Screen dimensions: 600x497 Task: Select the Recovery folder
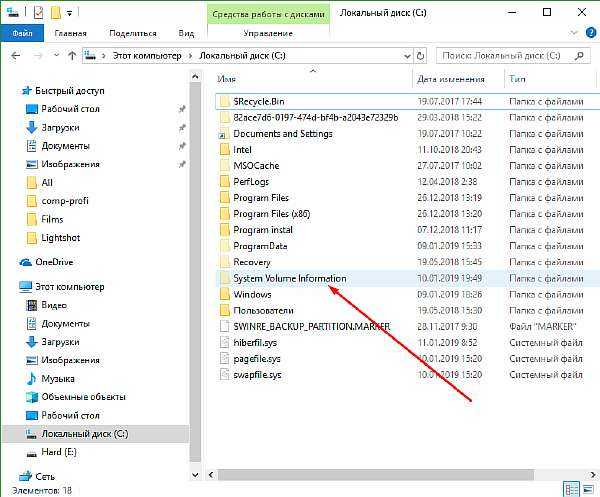252,262
